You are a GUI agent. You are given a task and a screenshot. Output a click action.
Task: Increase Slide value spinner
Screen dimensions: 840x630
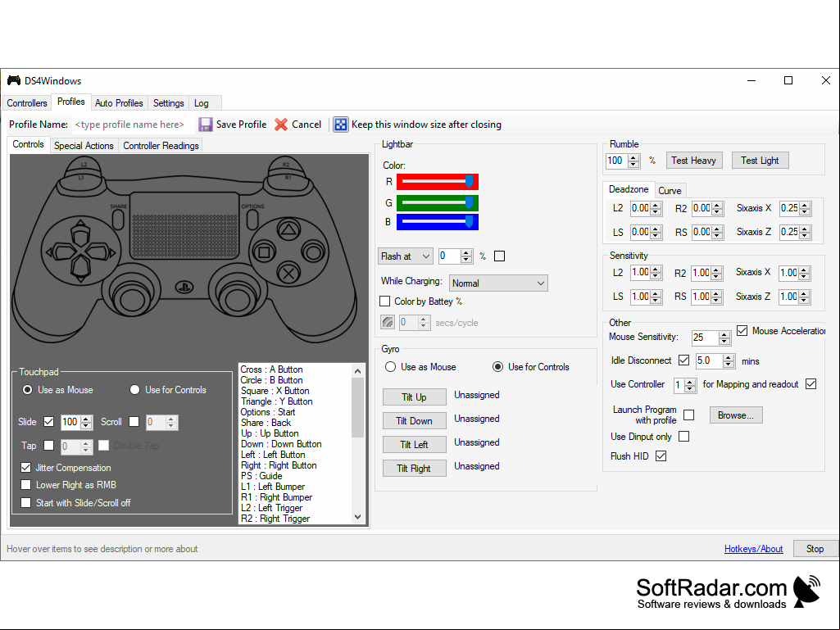(x=86, y=419)
